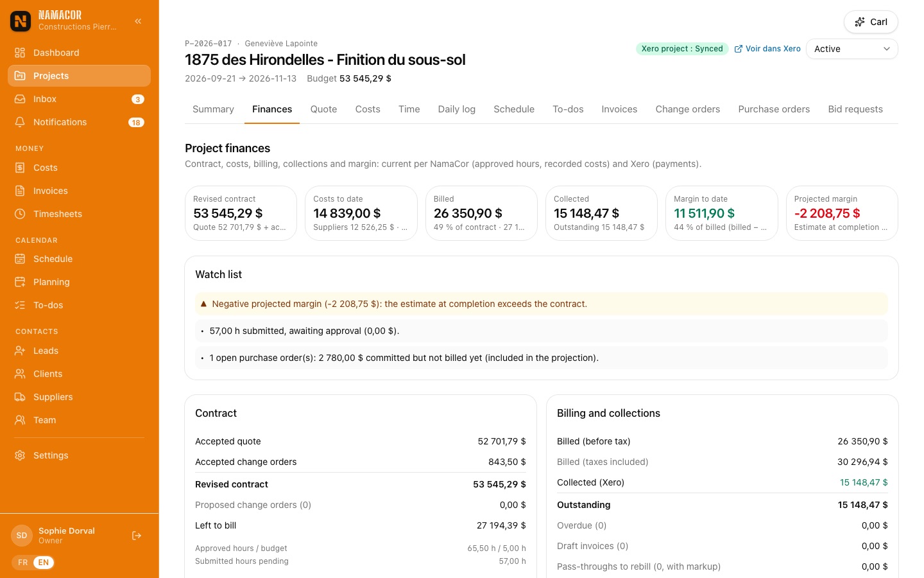Collapse the sidebar with the double chevron

coord(138,21)
